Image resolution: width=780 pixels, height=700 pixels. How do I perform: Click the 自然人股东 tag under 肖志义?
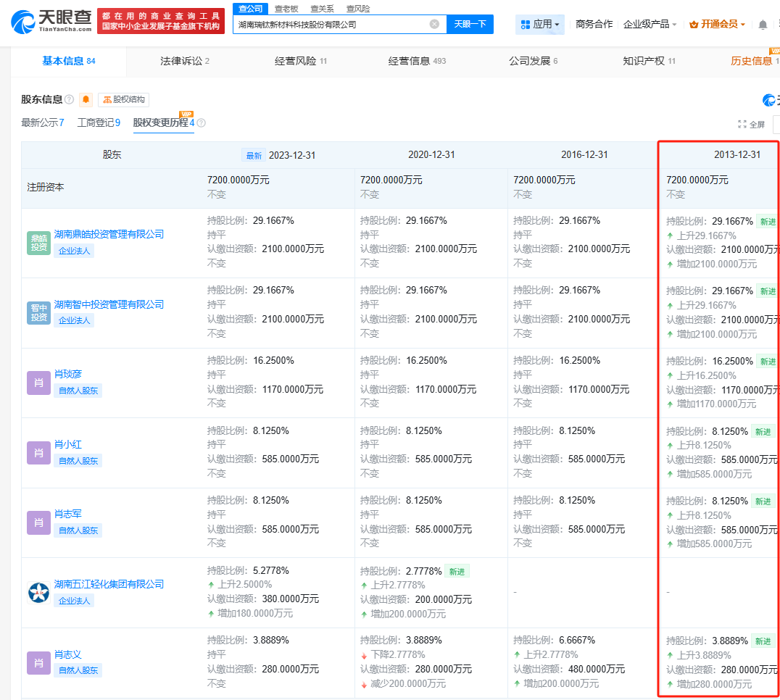point(78,670)
